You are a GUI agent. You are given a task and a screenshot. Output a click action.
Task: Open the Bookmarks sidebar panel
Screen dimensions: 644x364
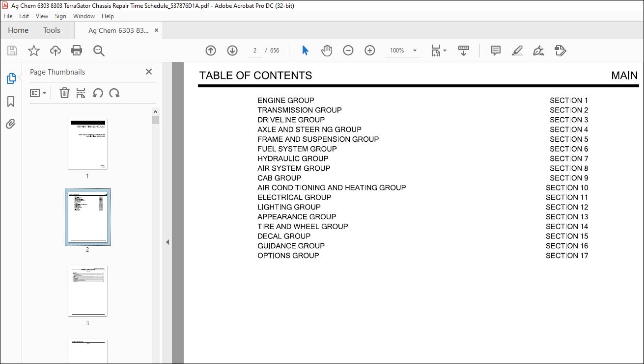[11, 102]
